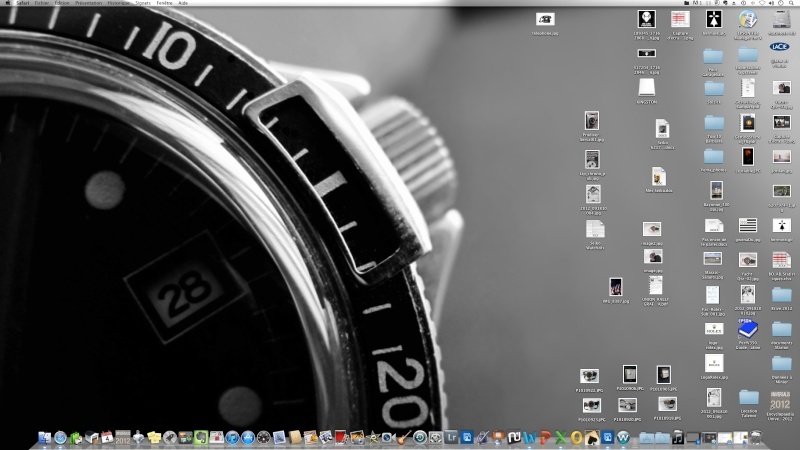Image resolution: width=800 pixels, height=450 pixels.
Task: Open Microsoft Word from the Dock
Action: click(530, 437)
